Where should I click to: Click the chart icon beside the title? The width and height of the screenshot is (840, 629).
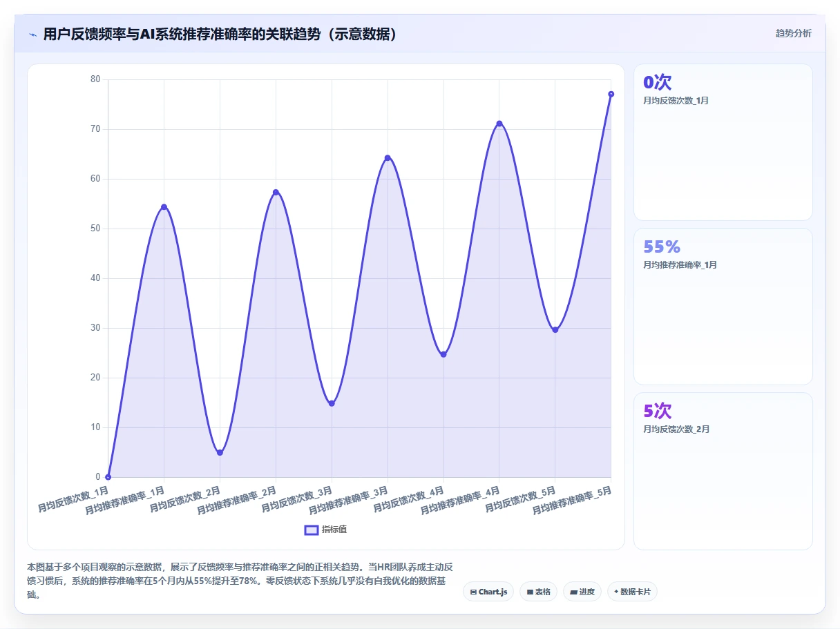coord(32,35)
